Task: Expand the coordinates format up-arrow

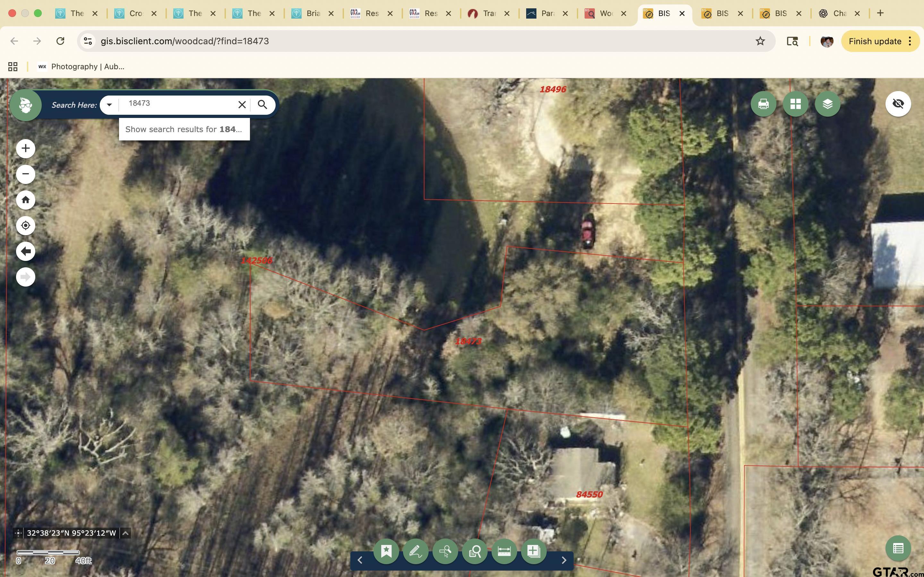Action: (x=125, y=533)
